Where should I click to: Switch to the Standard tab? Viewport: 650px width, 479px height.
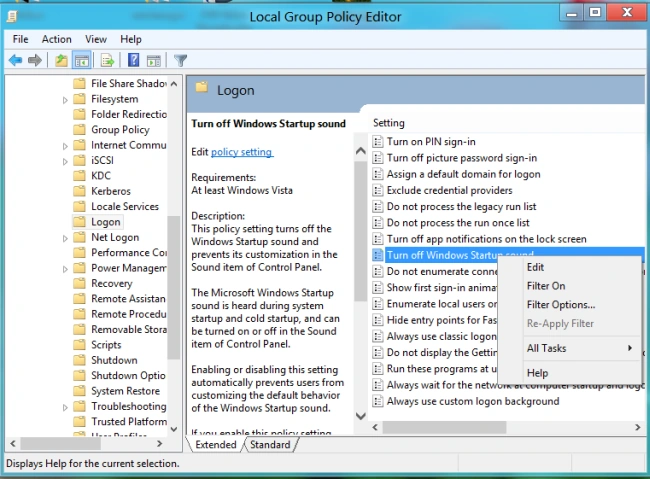[270, 445]
